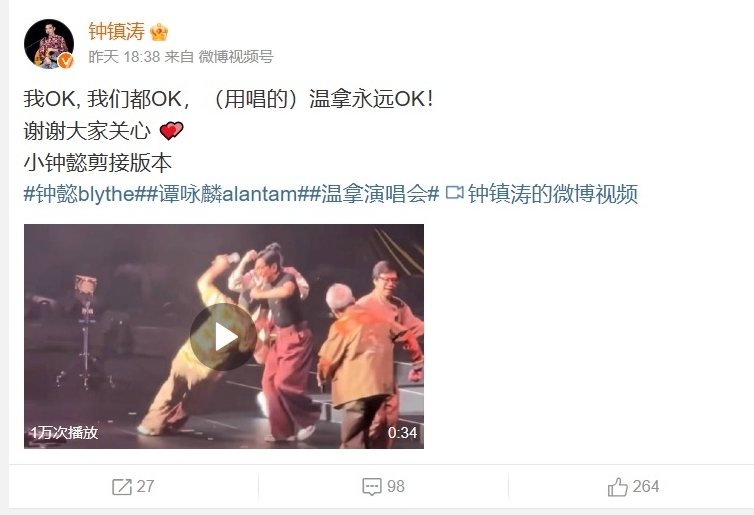The width and height of the screenshot is (754, 515).
Task: Click the video camera icon before 钟镇涛的微博视频
Action: 454,193
